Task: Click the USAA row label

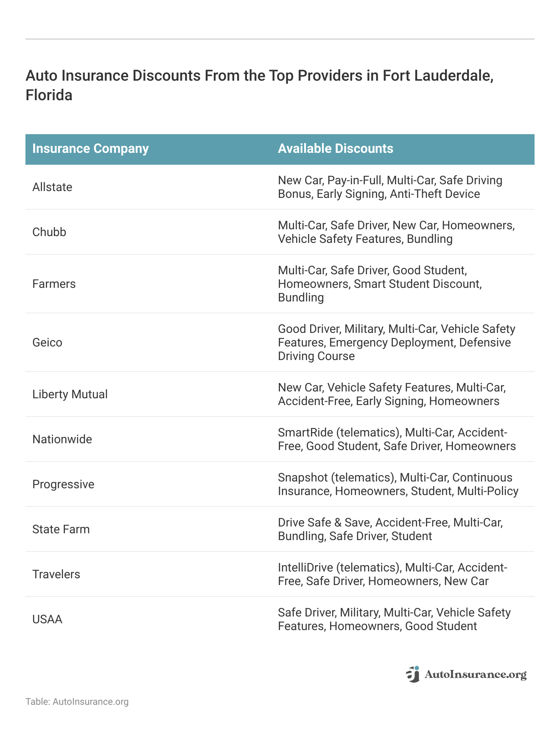Action: pyautogui.click(x=47, y=619)
